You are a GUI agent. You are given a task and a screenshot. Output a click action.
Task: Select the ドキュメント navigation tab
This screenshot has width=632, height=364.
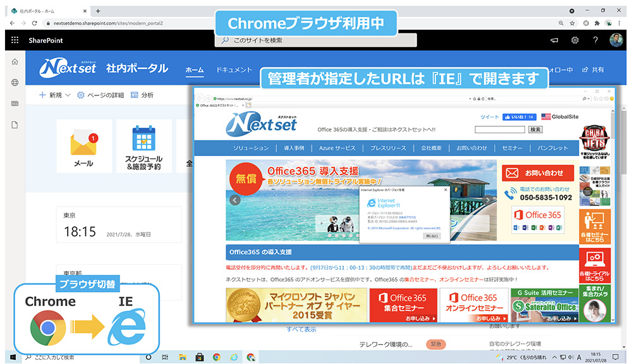click(234, 70)
